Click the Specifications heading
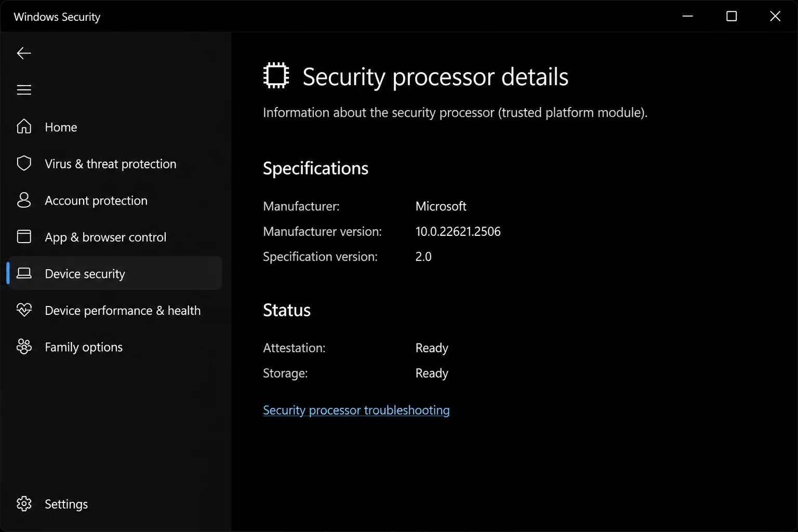Screen dimensions: 798x532 [x=315, y=168]
